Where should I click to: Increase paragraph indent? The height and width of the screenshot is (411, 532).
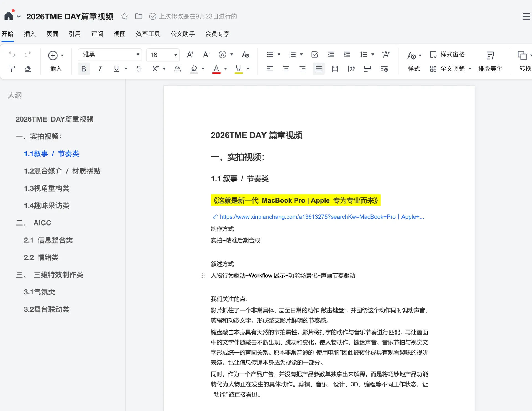[347, 55]
